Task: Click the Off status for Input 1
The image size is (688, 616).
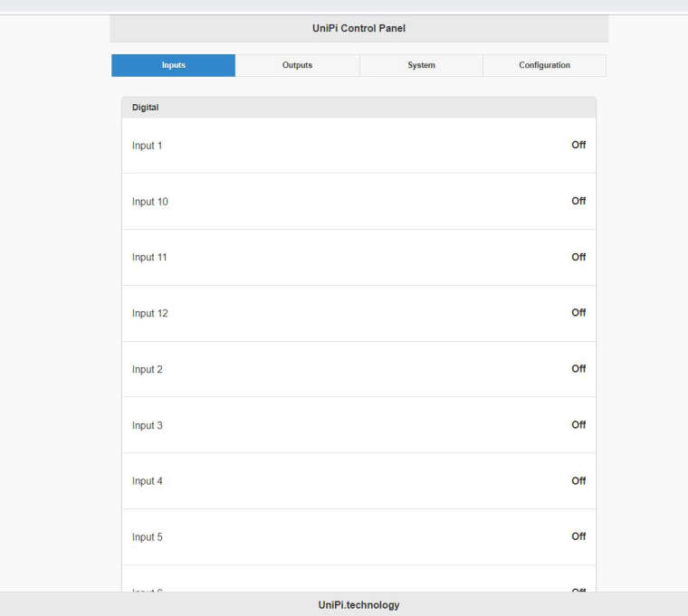Action: (x=578, y=145)
